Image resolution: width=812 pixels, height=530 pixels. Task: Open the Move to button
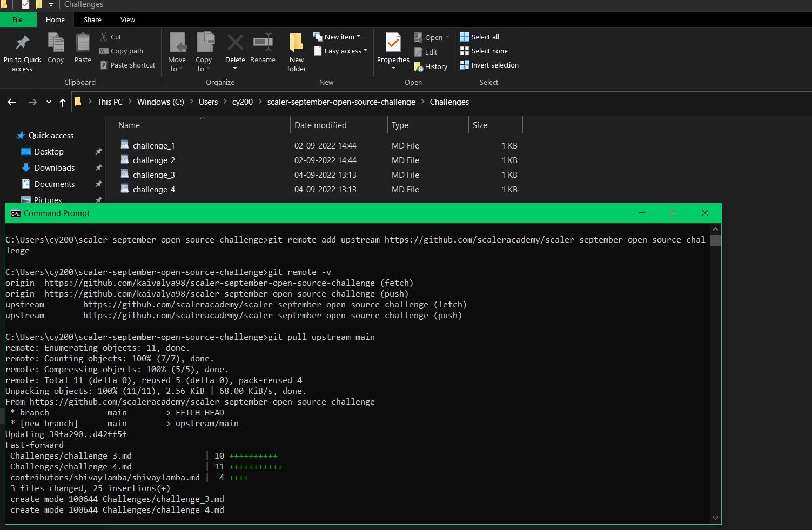tap(177, 52)
